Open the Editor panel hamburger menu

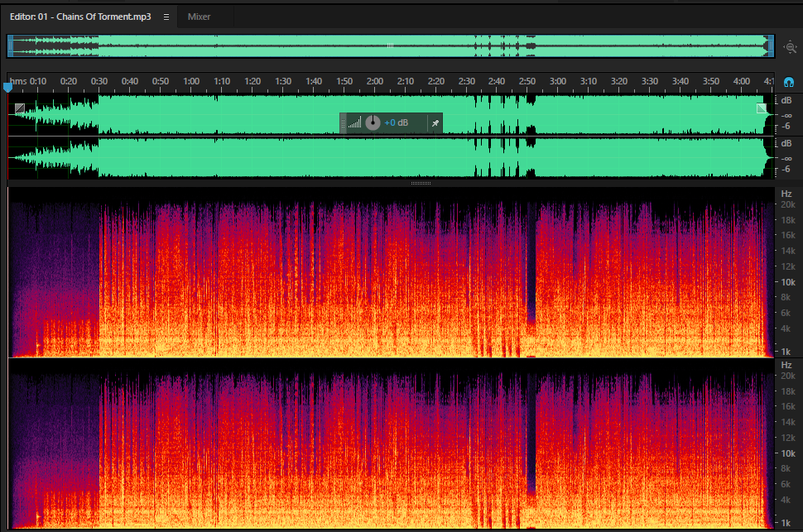point(166,17)
